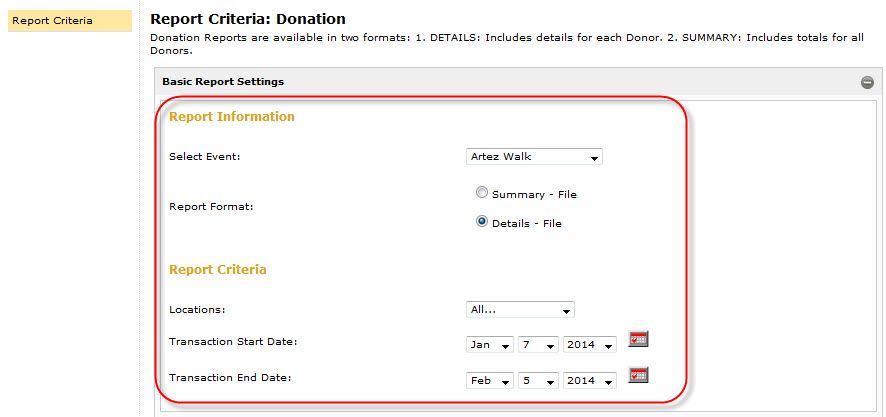Click the orange Report Information section heading
886x417 pixels.
coord(232,117)
